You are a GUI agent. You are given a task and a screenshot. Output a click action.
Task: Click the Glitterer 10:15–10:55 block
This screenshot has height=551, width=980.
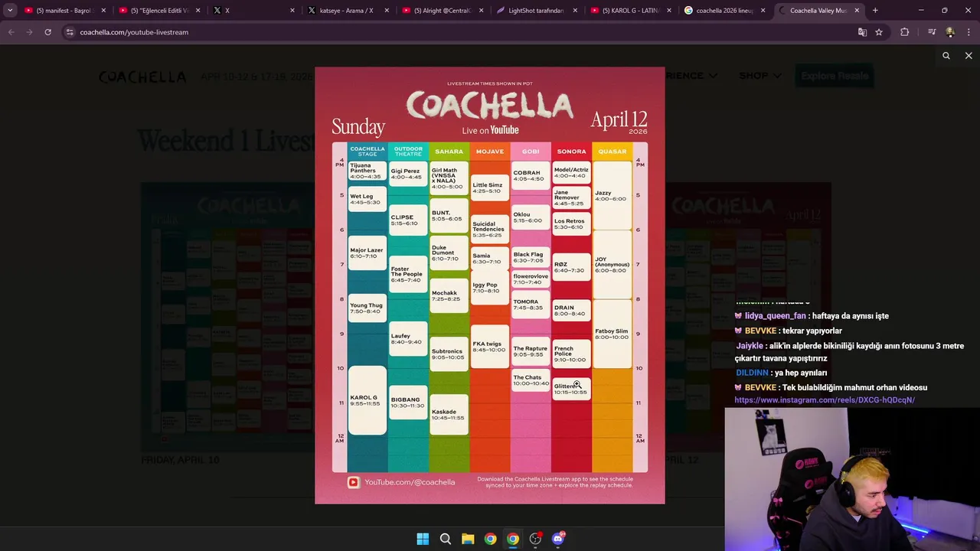coord(571,389)
